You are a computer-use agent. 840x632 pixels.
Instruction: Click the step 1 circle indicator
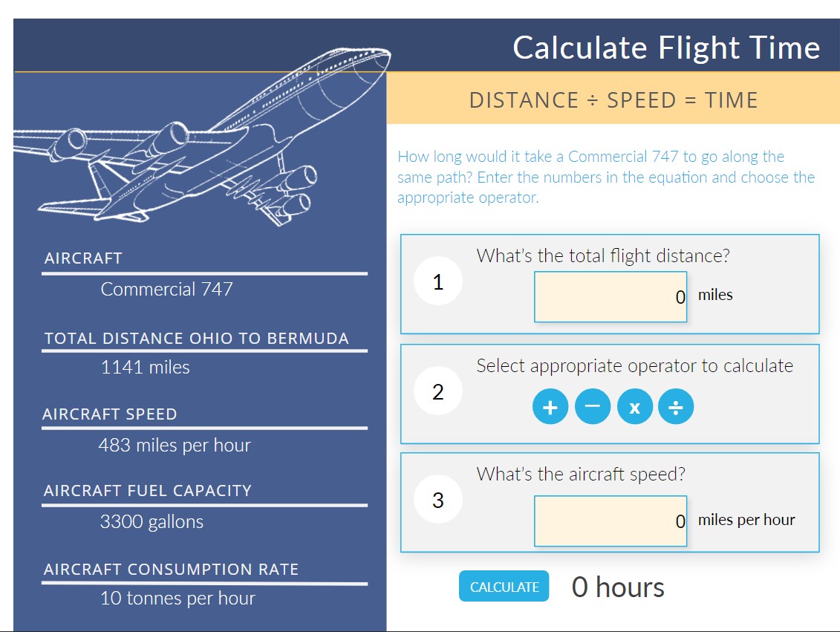pos(438,281)
